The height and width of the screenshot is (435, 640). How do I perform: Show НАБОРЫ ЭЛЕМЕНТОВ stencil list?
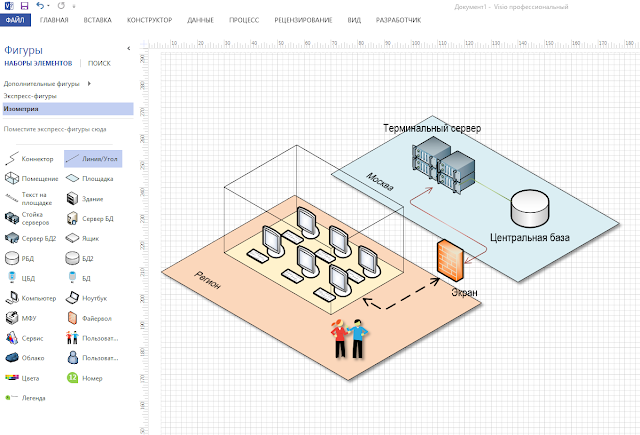(38, 63)
